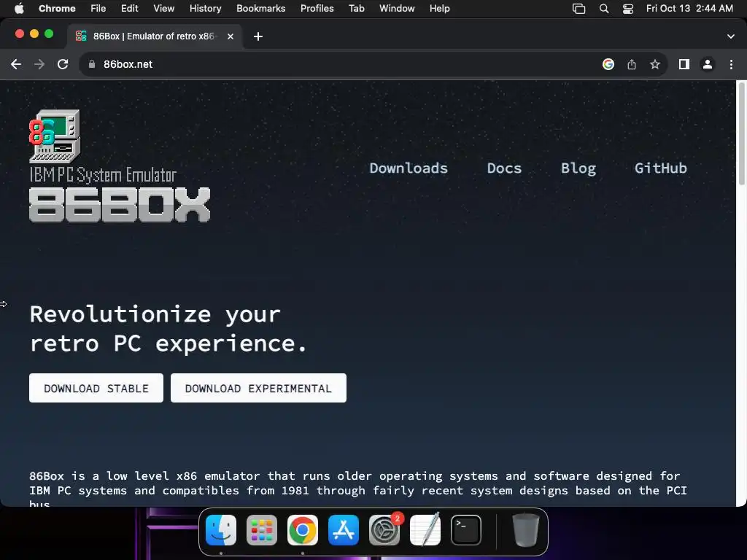
Task: Open Terminal from the Dock
Action: [466, 530]
